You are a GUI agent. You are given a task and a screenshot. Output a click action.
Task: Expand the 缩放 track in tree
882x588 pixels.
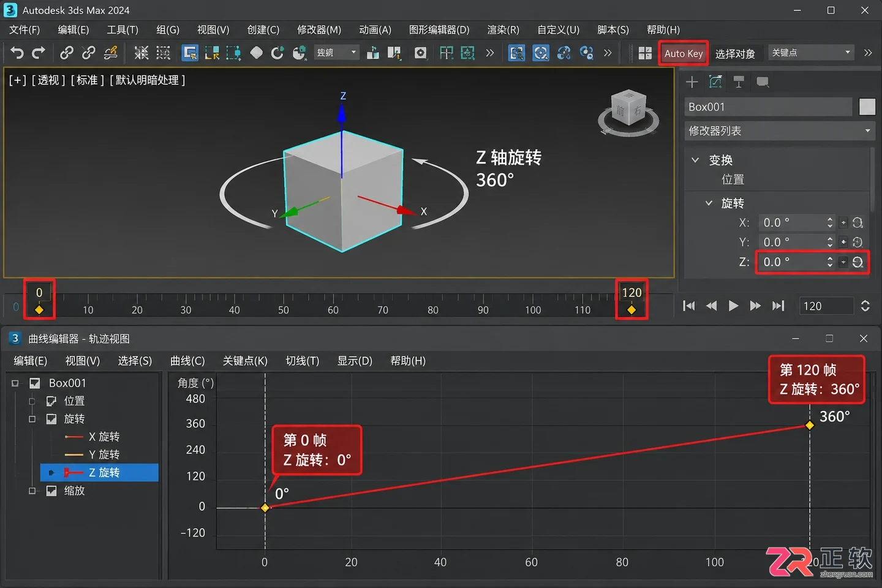point(32,491)
